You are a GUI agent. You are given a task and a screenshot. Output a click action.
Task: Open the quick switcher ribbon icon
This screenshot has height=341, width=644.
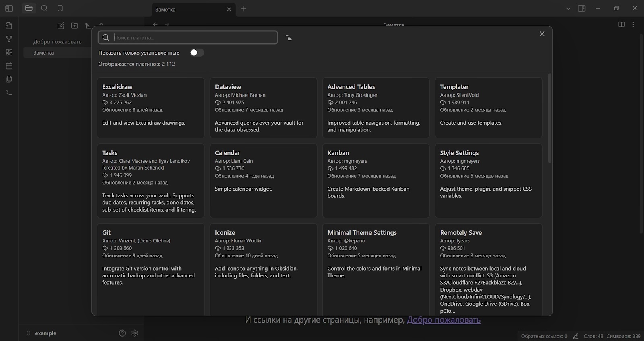tap(9, 26)
